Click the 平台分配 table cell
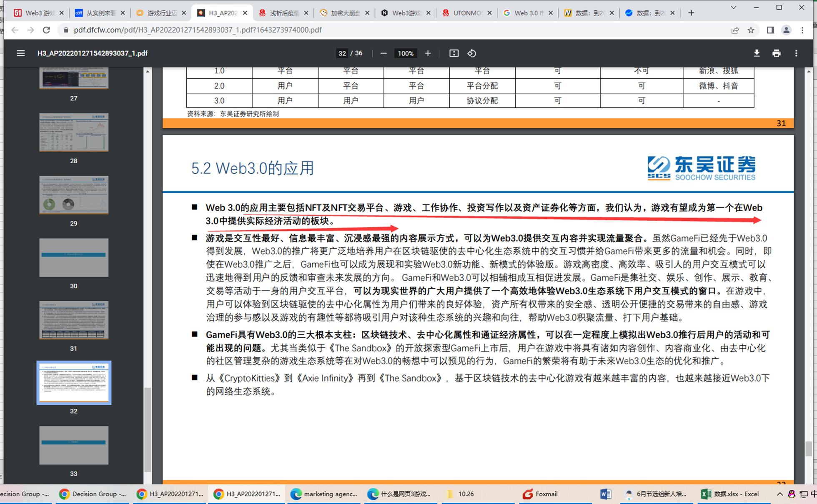Screen dimensions: 817x504 tap(482, 86)
